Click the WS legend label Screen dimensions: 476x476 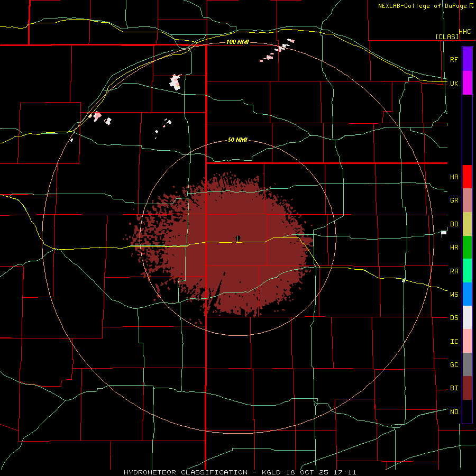(x=454, y=294)
